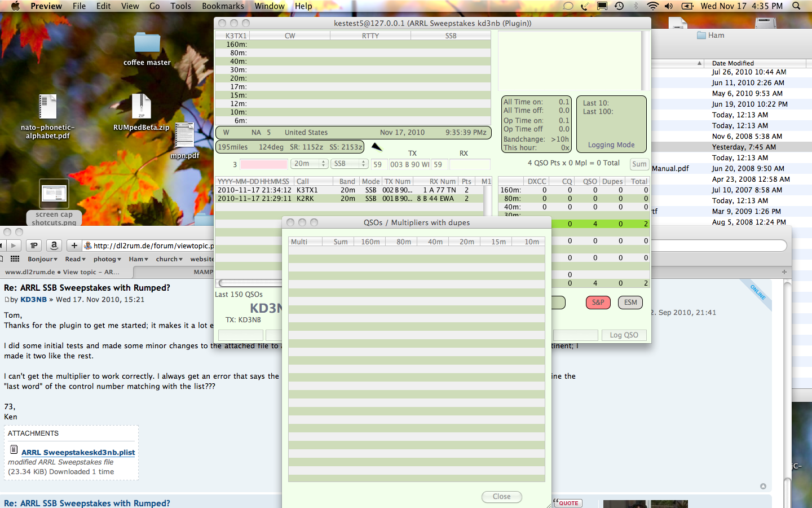Open the KD3NB author profile link
812x508 pixels.
point(34,300)
